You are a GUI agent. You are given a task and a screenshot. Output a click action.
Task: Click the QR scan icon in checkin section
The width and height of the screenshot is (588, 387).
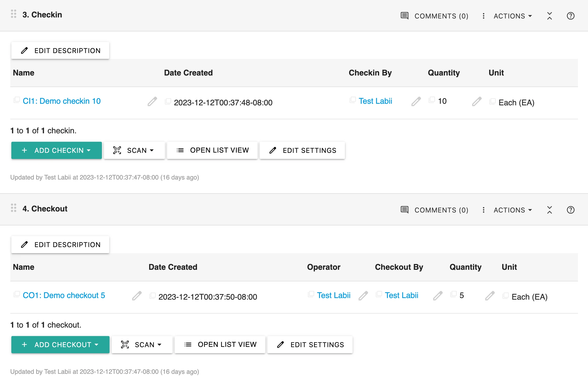click(x=117, y=150)
